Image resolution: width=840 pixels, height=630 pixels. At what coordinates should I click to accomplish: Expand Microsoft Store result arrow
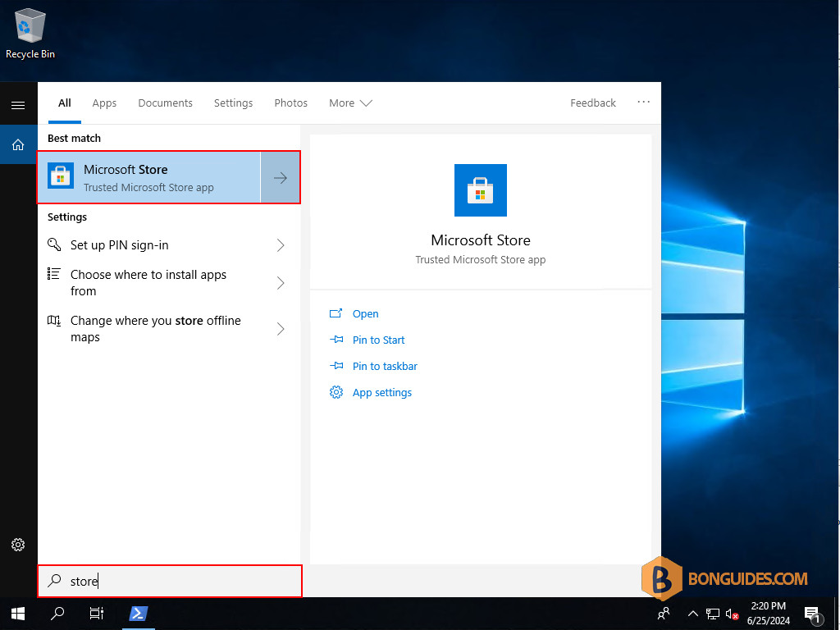(281, 178)
